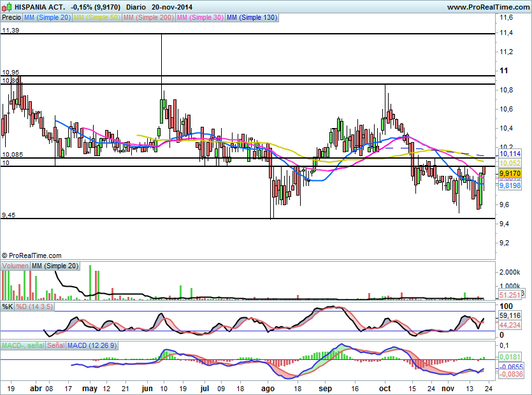Viewport: 532px width, 395px height.
Task: Click the 20-nov-2014 date in header
Action: pyautogui.click(x=174, y=6)
